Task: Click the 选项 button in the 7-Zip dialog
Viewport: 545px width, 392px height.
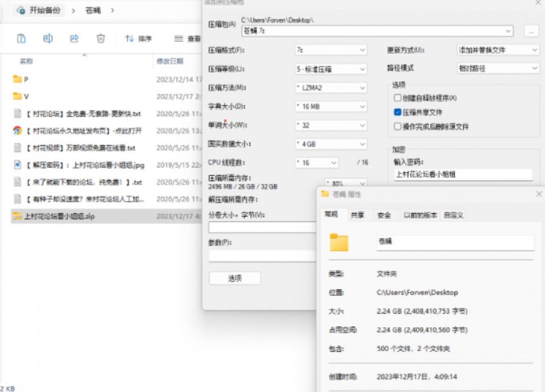Action: coord(234,278)
